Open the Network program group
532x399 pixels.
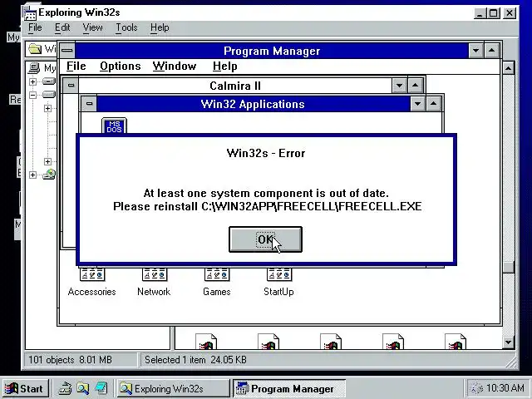point(154,283)
